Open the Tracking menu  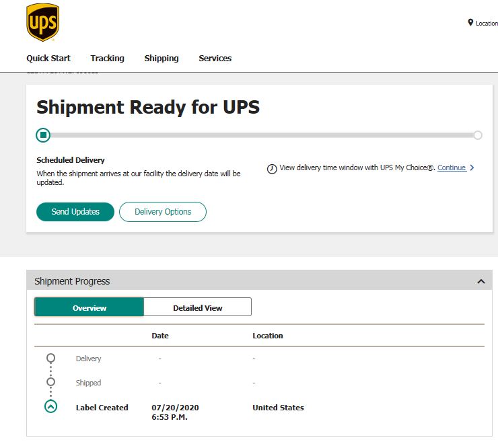tap(108, 59)
